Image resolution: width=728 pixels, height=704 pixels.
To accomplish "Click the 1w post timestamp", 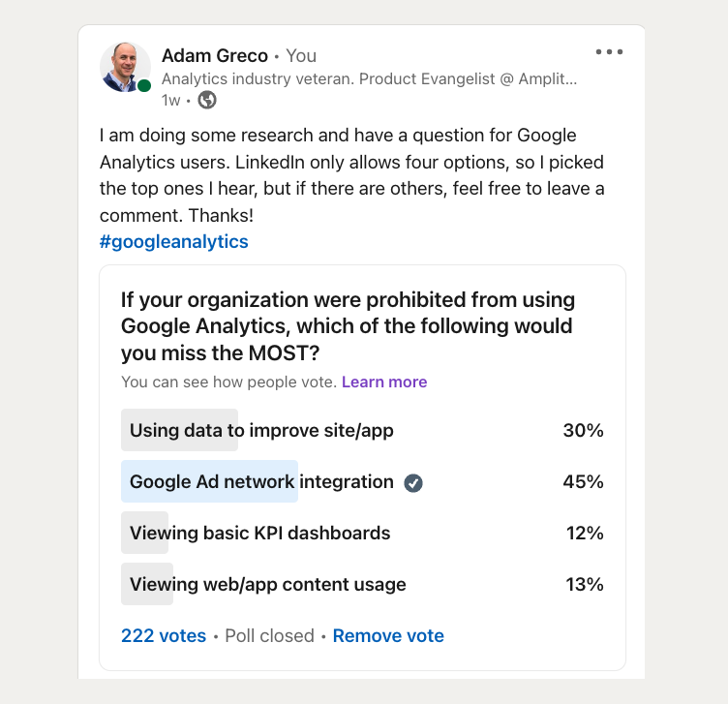I will click(x=170, y=101).
